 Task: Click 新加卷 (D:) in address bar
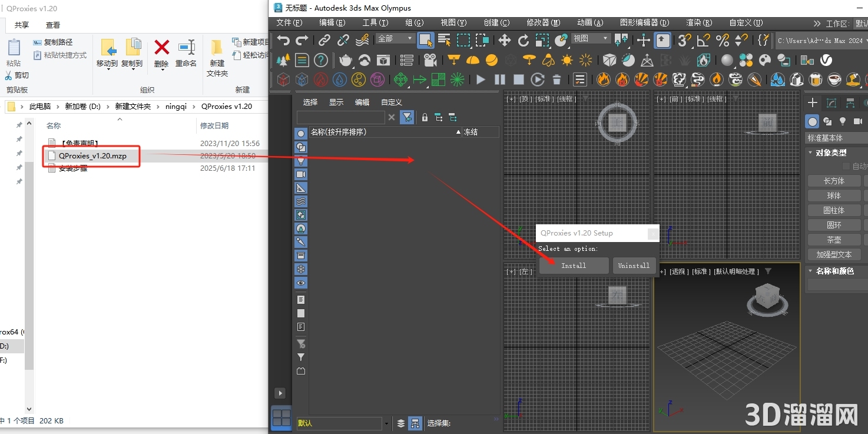83,107
